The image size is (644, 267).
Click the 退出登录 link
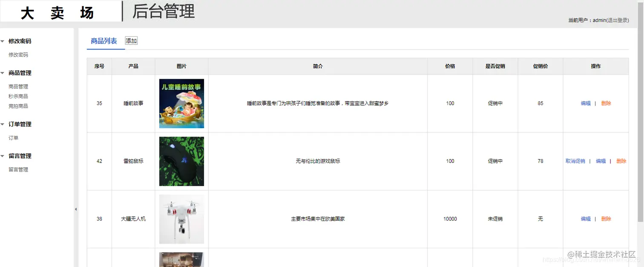(618, 20)
